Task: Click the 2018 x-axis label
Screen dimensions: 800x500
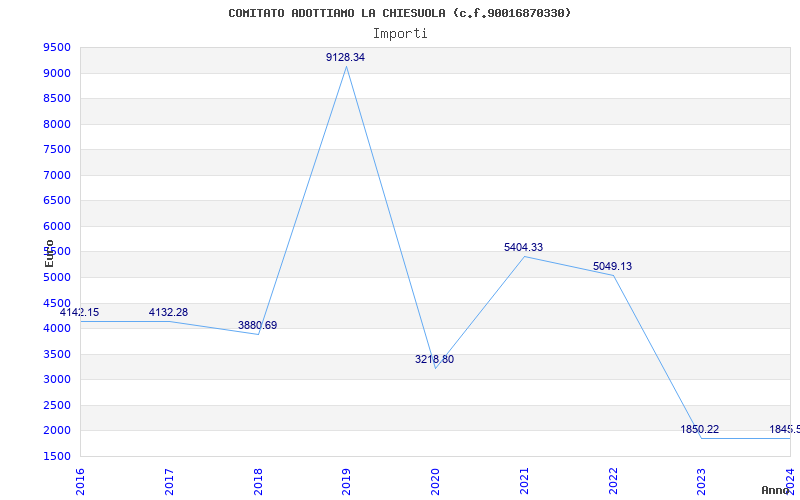Action: pos(258,482)
